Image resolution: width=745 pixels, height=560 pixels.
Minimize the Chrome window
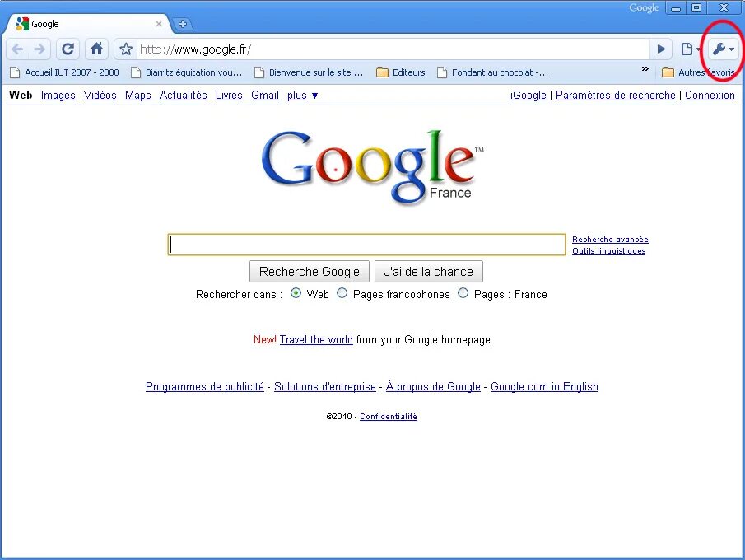point(676,7)
